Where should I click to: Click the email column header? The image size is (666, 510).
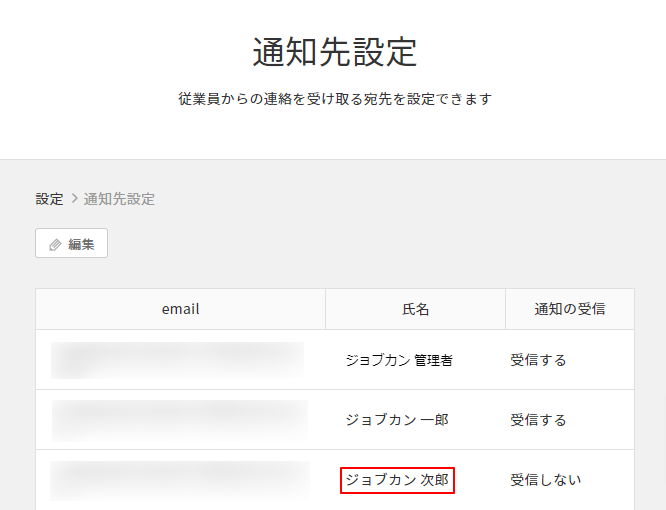pos(180,309)
